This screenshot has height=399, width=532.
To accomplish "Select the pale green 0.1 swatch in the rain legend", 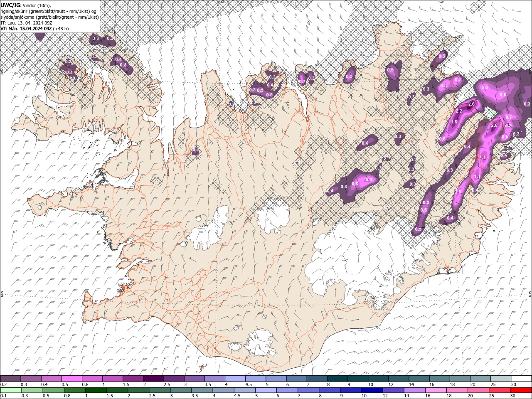I will click(10, 390).
